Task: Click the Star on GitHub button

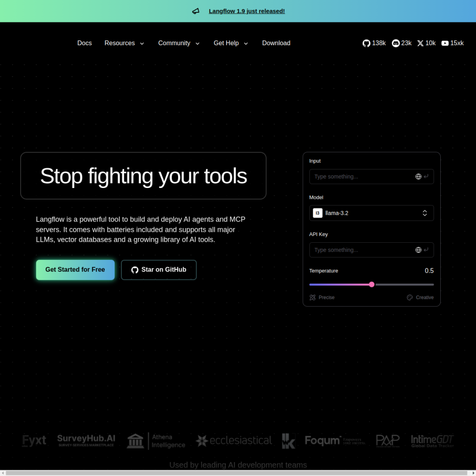Action: (159, 269)
